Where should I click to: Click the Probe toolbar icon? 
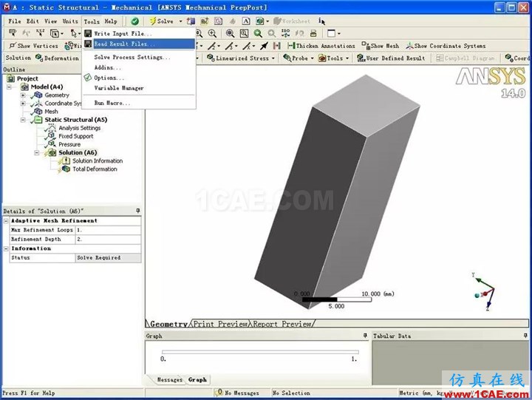click(x=287, y=58)
